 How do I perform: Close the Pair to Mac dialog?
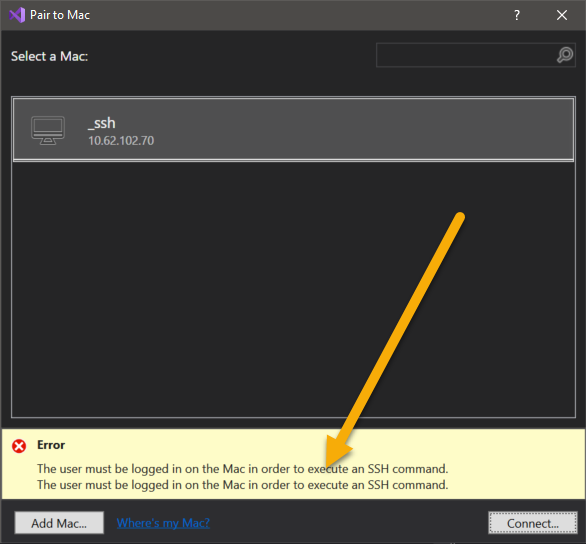(562, 15)
